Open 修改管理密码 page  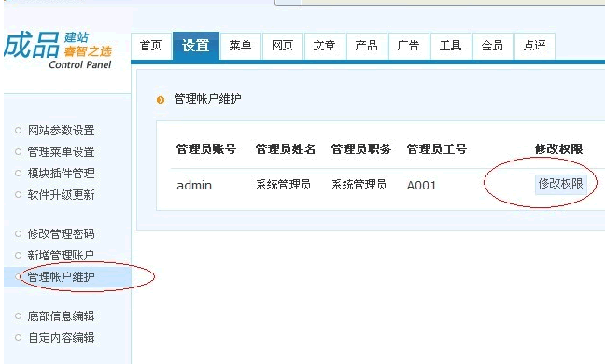61,233
